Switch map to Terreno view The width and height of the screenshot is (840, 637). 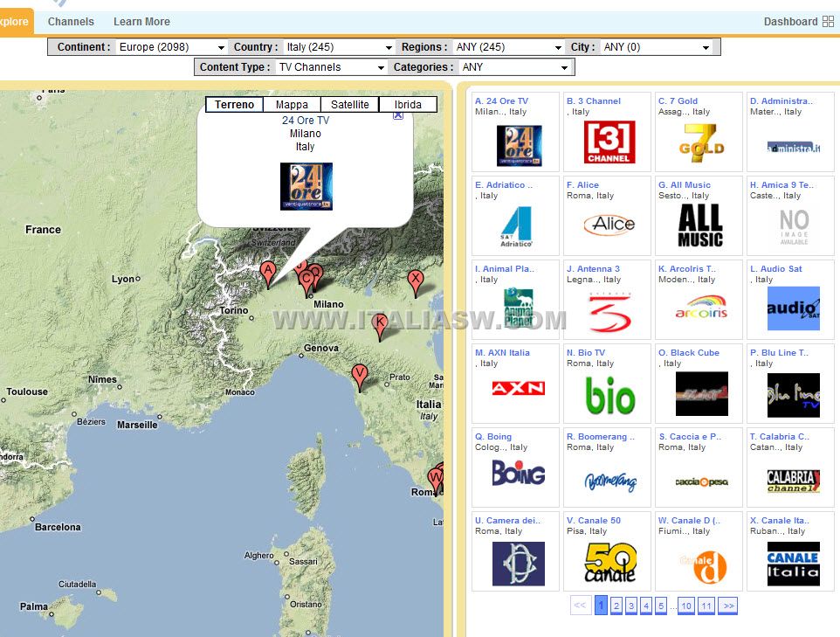[234, 105]
